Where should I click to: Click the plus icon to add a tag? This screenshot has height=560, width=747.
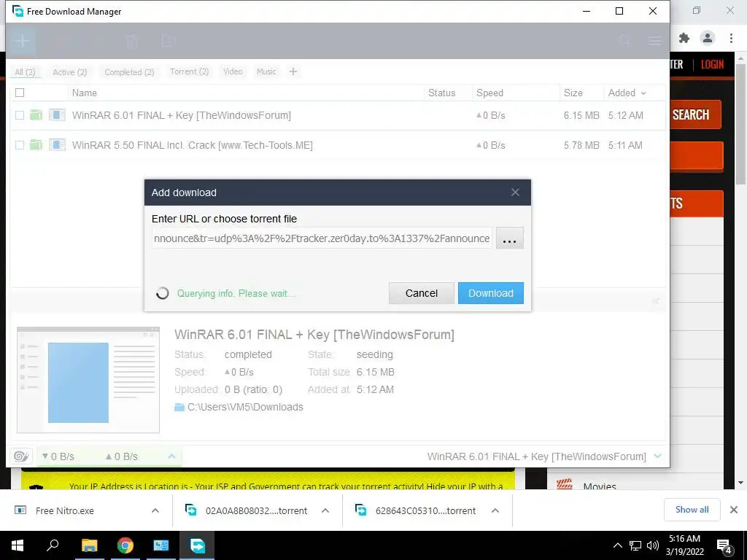coord(293,71)
